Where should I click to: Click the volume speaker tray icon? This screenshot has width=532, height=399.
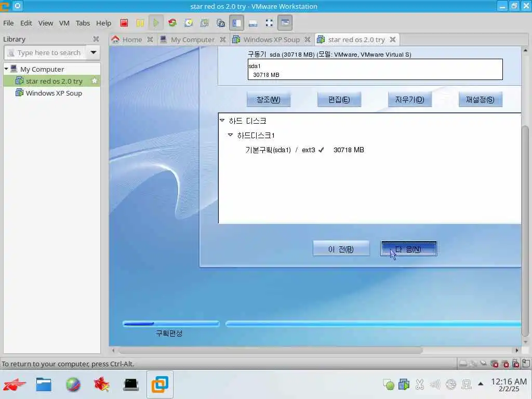pyautogui.click(x=435, y=384)
